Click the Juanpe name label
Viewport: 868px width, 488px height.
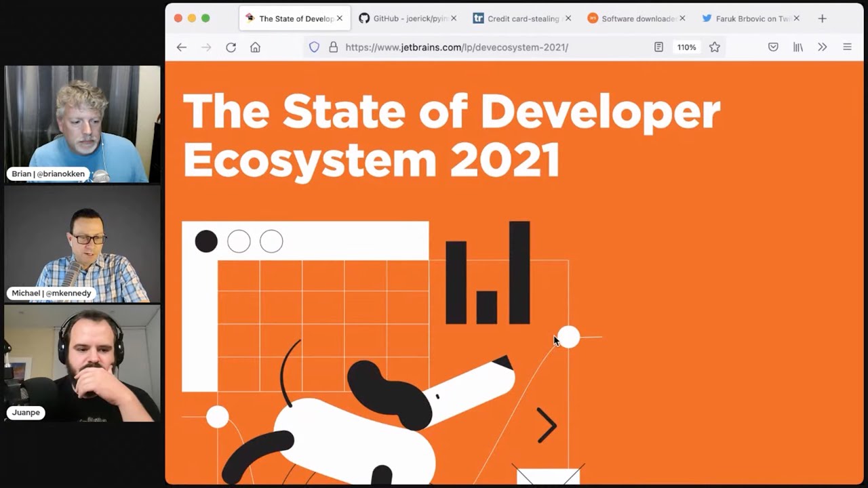[26, 413]
